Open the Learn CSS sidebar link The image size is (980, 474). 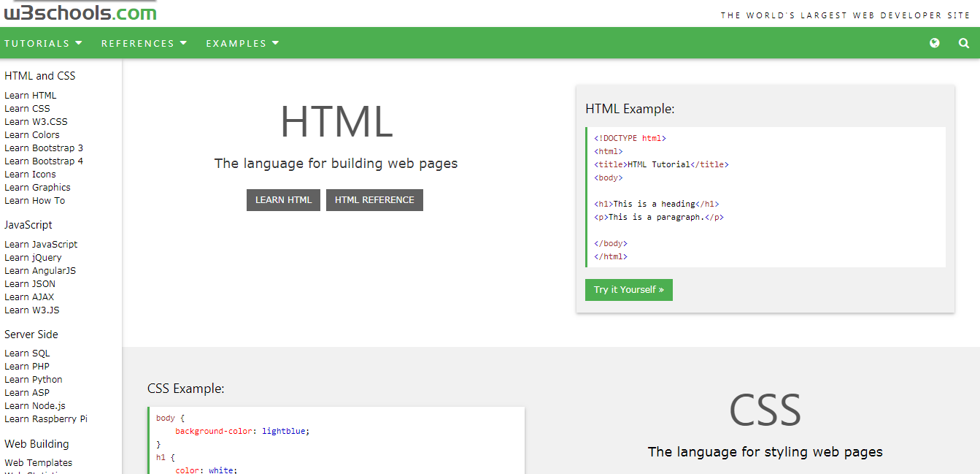point(27,109)
